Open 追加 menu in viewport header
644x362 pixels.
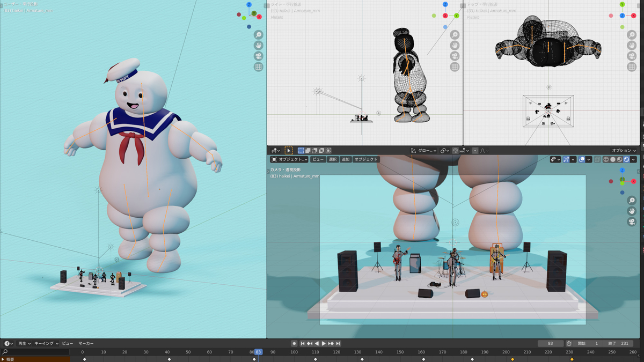[346, 159]
